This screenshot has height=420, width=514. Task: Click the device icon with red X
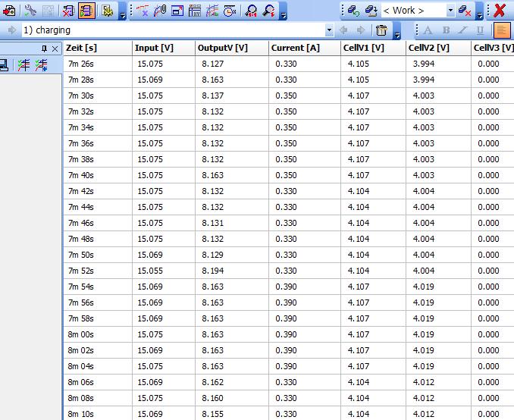pyautogui.click(x=68, y=11)
